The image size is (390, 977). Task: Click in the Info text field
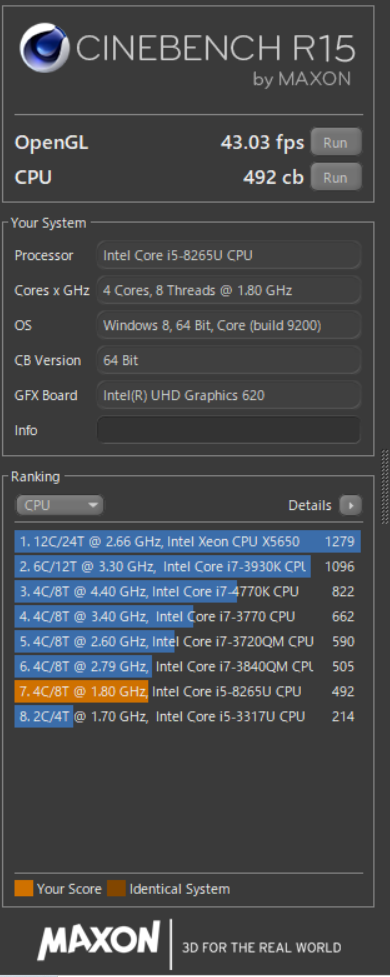click(x=229, y=430)
